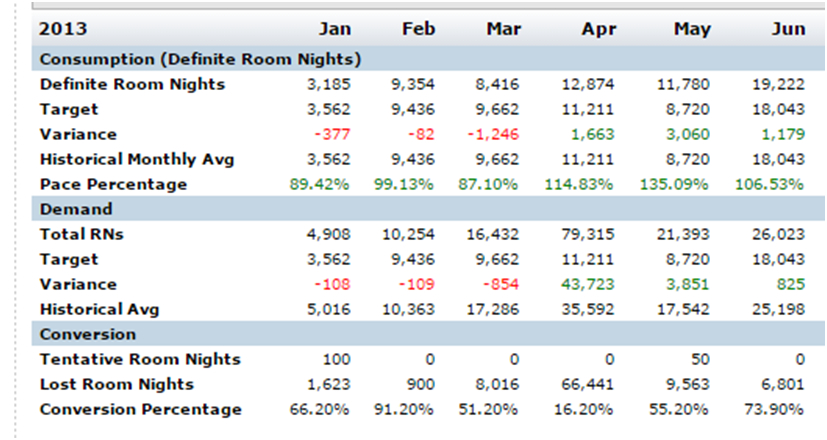Select the May column header
Screen dimensions: 827x440
click(692, 28)
